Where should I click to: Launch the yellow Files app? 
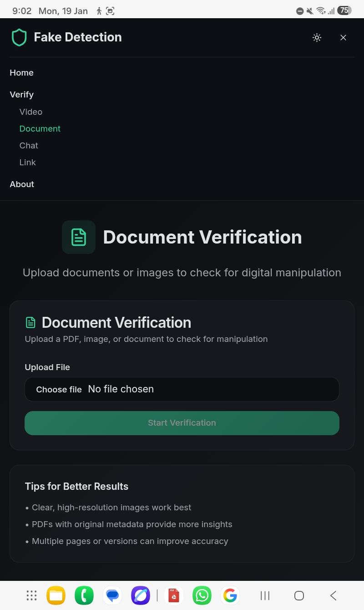click(56, 595)
